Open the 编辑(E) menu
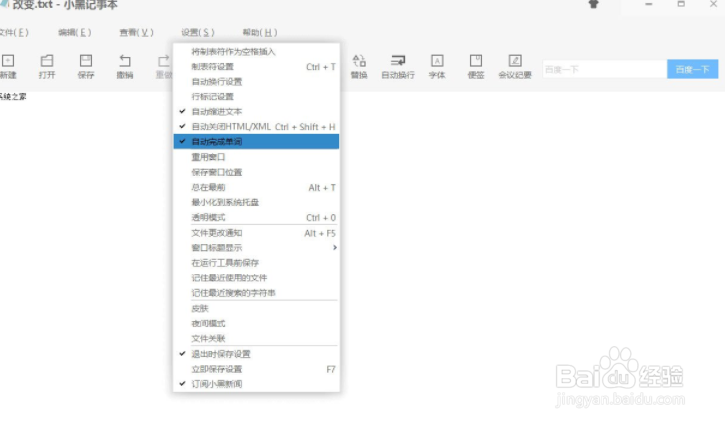 pyautogui.click(x=74, y=32)
